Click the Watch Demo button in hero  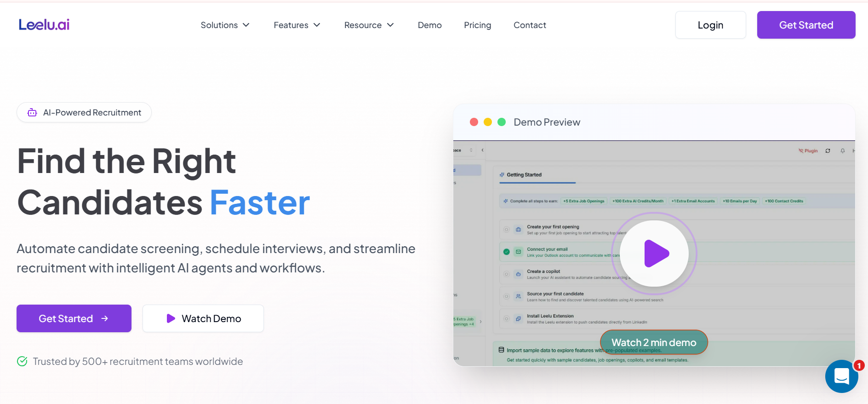203,318
